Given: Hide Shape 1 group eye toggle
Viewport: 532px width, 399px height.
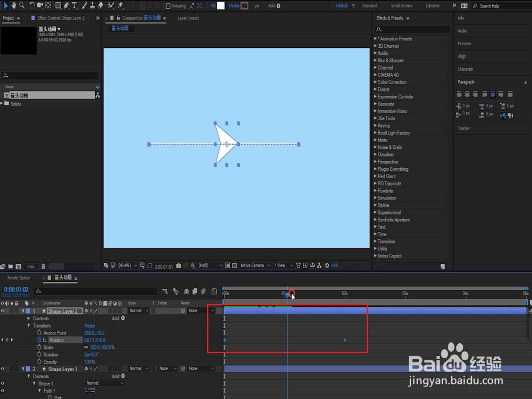Looking at the screenshot, I should pos(2,384).
